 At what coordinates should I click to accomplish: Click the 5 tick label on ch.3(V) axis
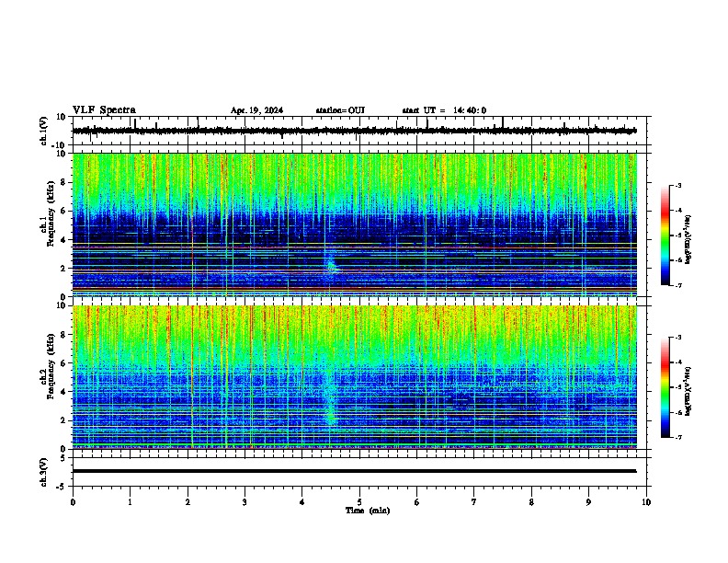click(63, 458)
